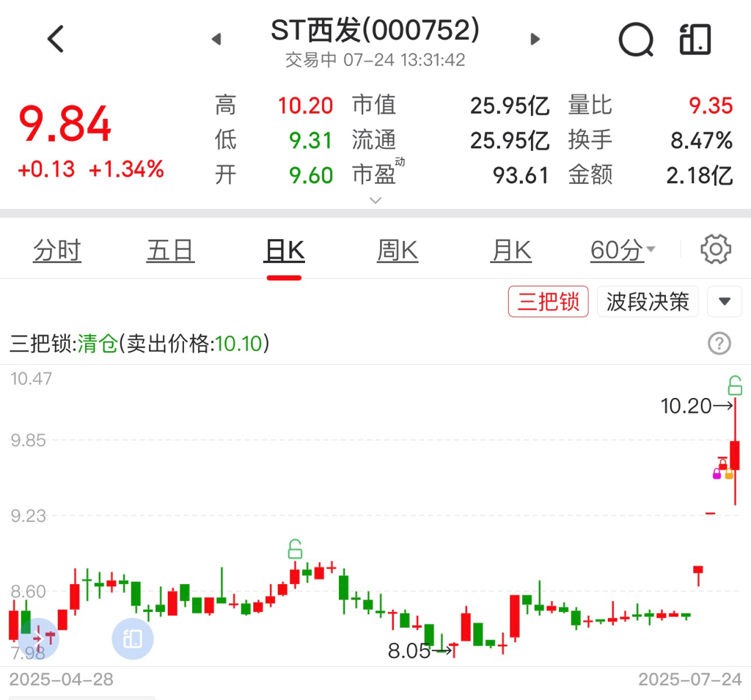Expand quote details with down chevron
The image size is (751, 700).
click(x=376, y=200)
